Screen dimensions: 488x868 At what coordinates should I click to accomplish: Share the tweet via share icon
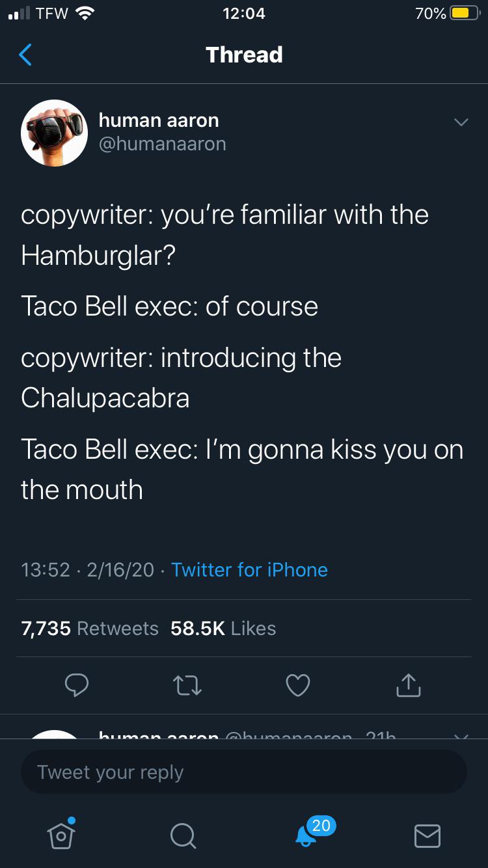408,685
